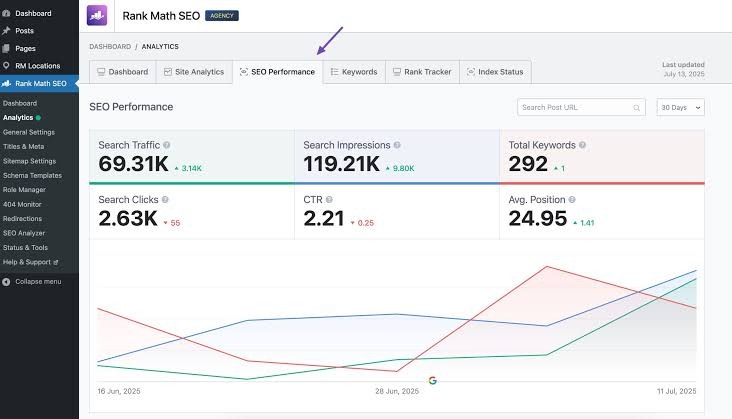
Task: Click the help icon beside CTR
Action: [x=329, y=200]
